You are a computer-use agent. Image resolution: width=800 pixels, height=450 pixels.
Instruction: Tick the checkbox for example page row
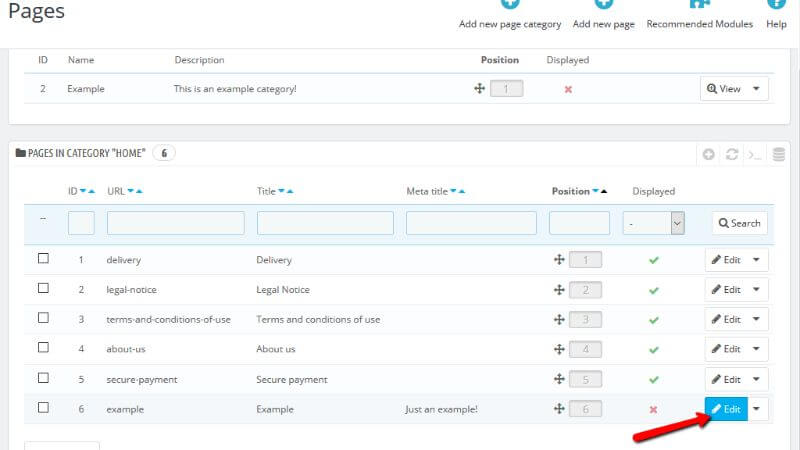[43, 408]
